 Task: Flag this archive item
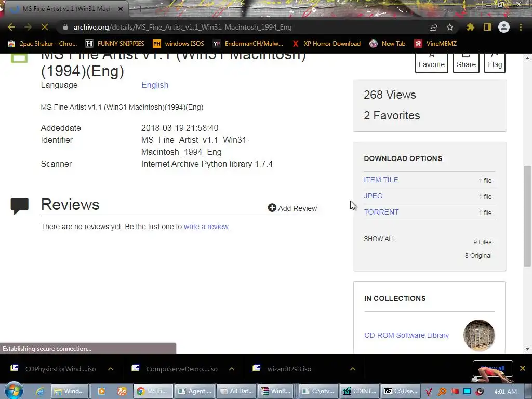click(x=495, y=63)
